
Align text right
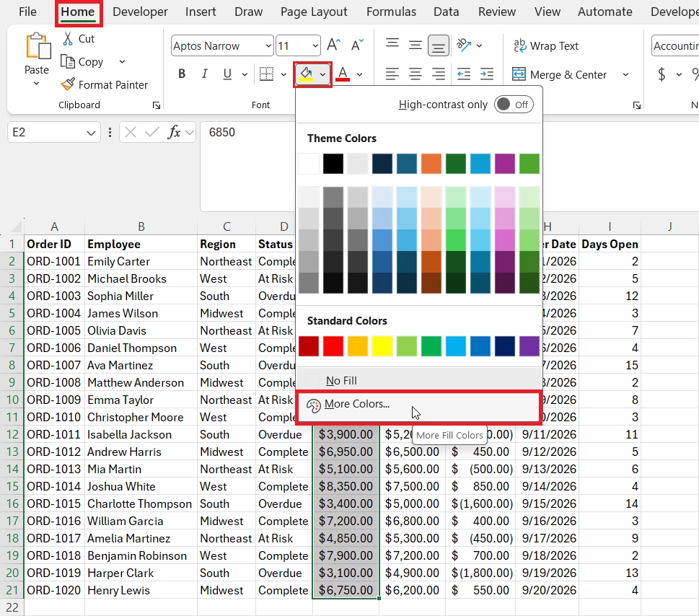438,74
